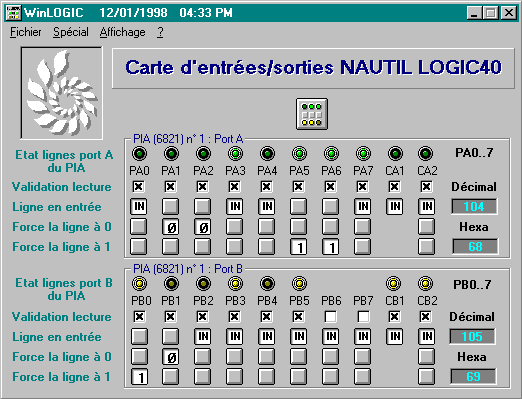
Task: Click the PB5 yellow LED
Action: coord(299,283)
